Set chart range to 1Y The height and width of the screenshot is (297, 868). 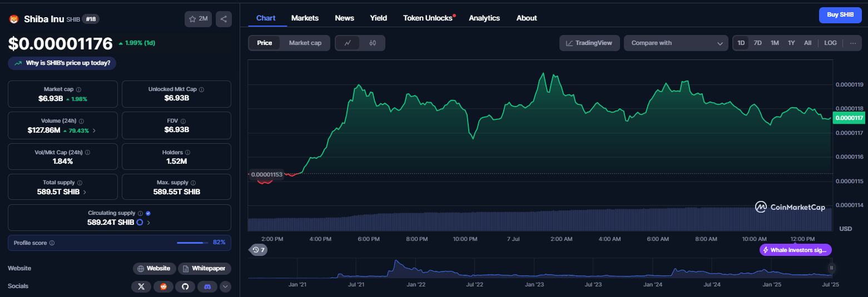791,43
